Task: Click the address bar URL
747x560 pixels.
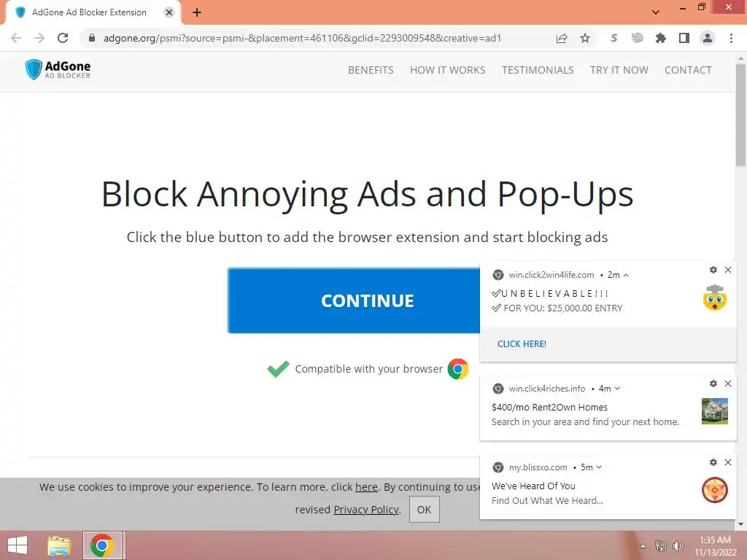Action: pos(303,38)
